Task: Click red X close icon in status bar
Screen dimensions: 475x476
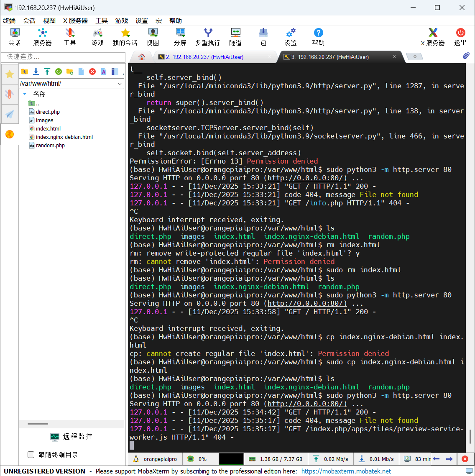Action: [465, 459]
